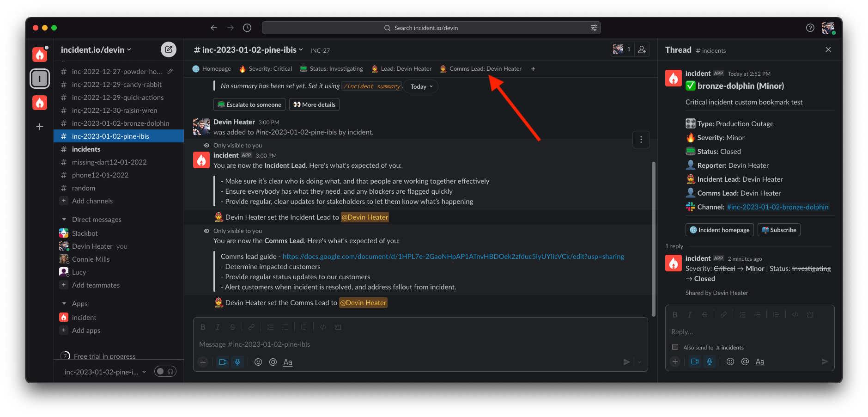Image resolution: width=868 pixels, height=417 pixels.
Task: Record video clip in main message composer
Action: (x=223, y=362)
